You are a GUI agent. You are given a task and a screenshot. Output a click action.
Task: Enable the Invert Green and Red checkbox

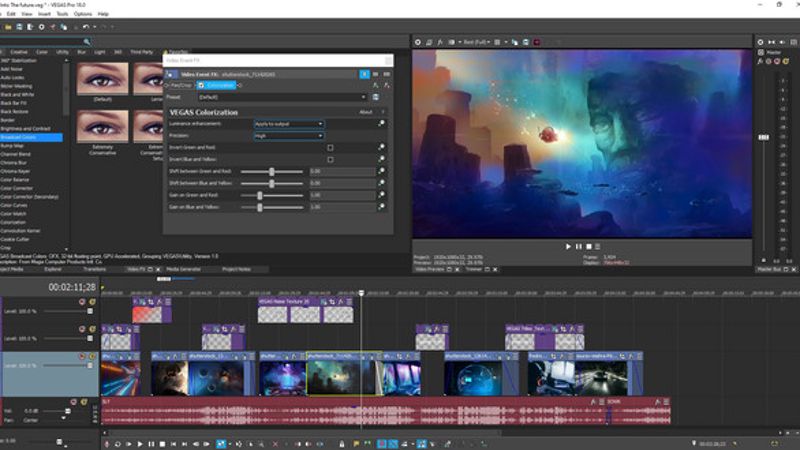point(330,147)
